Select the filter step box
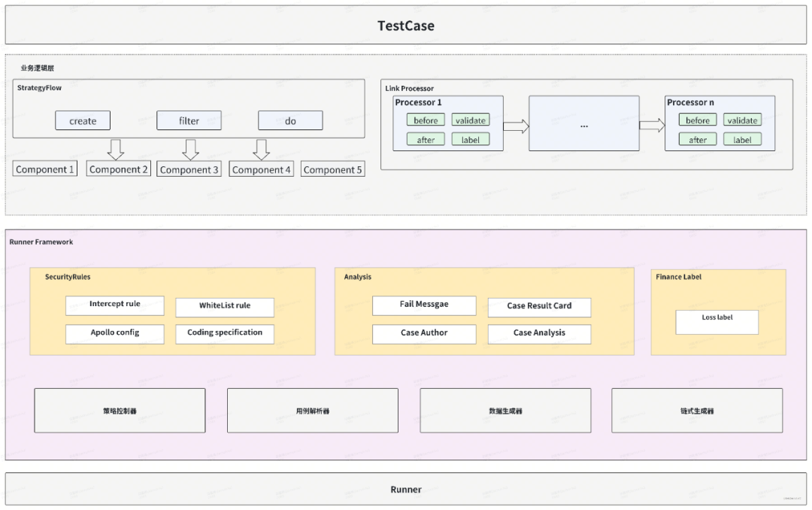 189,120
